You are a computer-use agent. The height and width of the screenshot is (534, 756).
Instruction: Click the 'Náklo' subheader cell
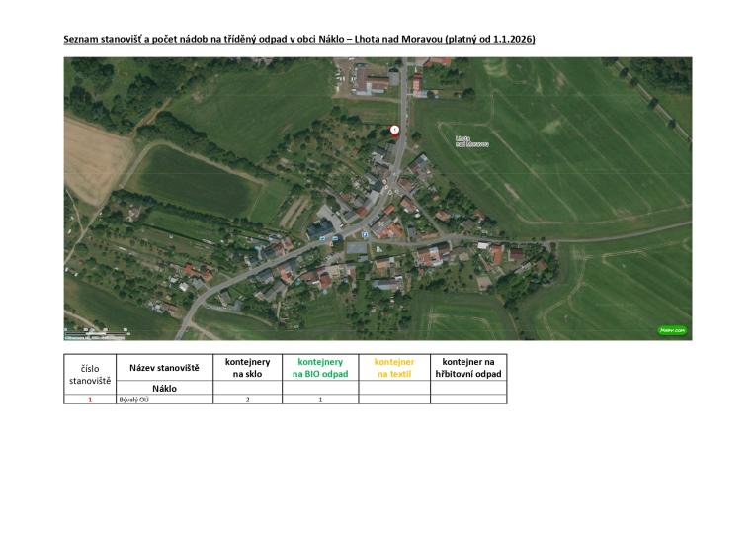[x=164, y=389]
